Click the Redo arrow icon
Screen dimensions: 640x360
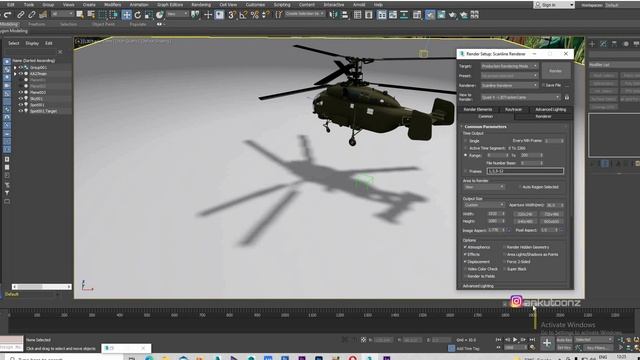(x=8, y=15)
